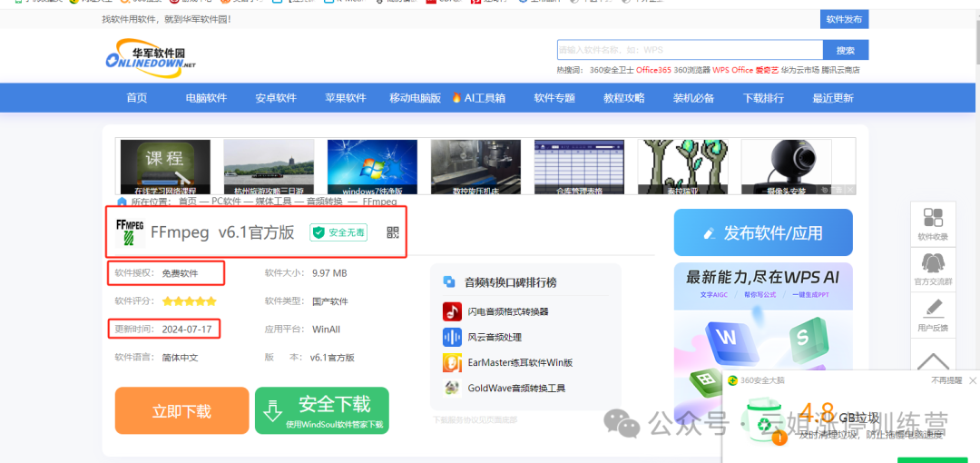Click the 音频转换口碑排行榜 heading icon
This screenshot has width=980, height=463.
click(x=449, y=282)
